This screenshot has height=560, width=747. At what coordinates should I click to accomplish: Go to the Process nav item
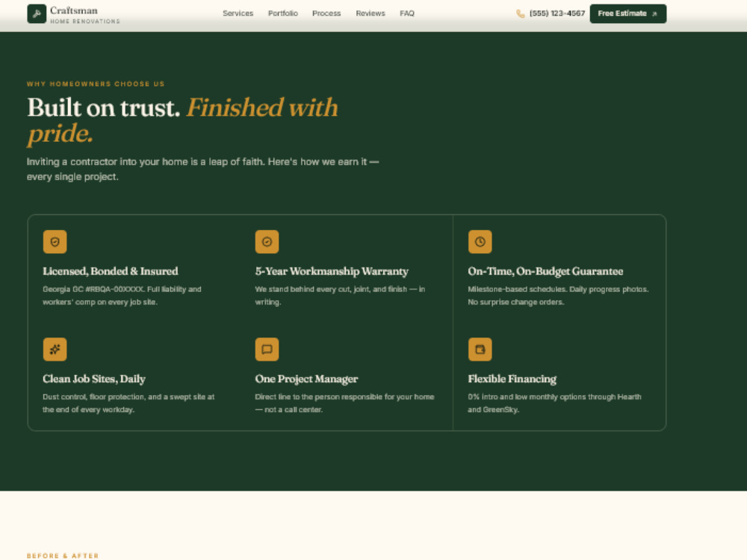[x=326, y=13]
